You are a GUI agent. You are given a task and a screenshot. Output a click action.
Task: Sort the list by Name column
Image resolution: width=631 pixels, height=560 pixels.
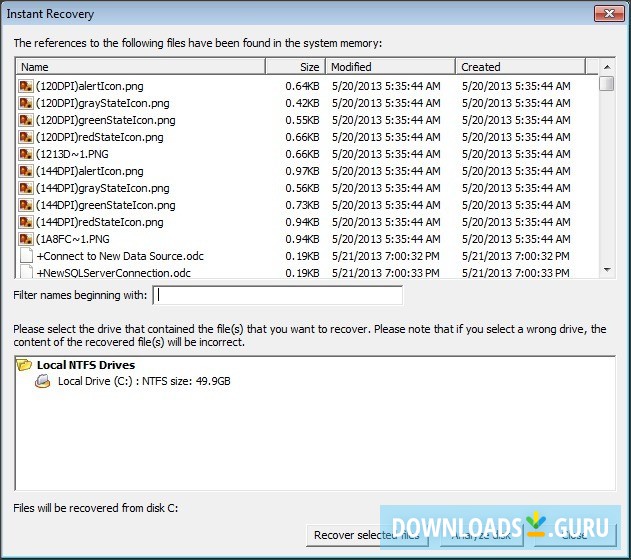coord(140,67)
